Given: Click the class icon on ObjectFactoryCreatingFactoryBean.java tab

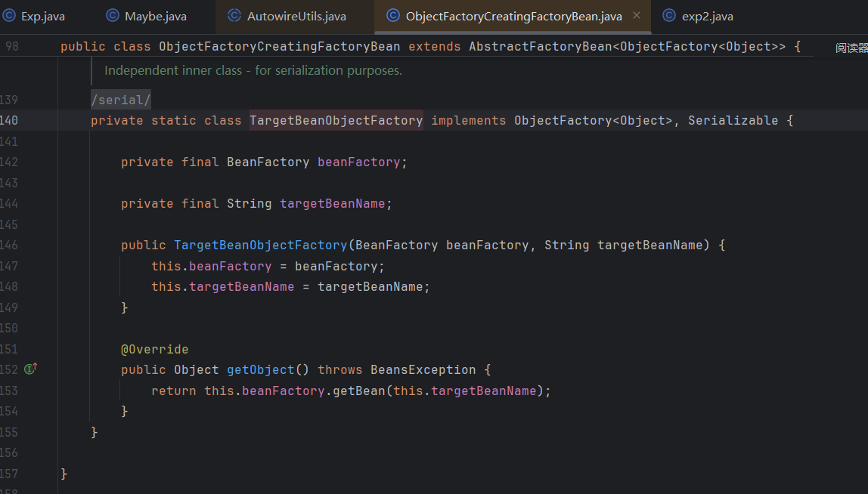Looking at the screenshot, I should 392,16.
